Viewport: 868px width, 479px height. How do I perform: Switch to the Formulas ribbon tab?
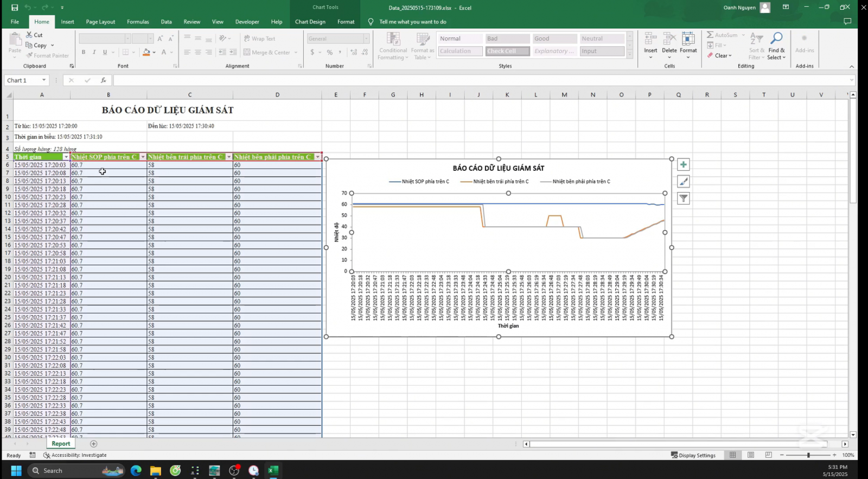click(x=138, y=22)
